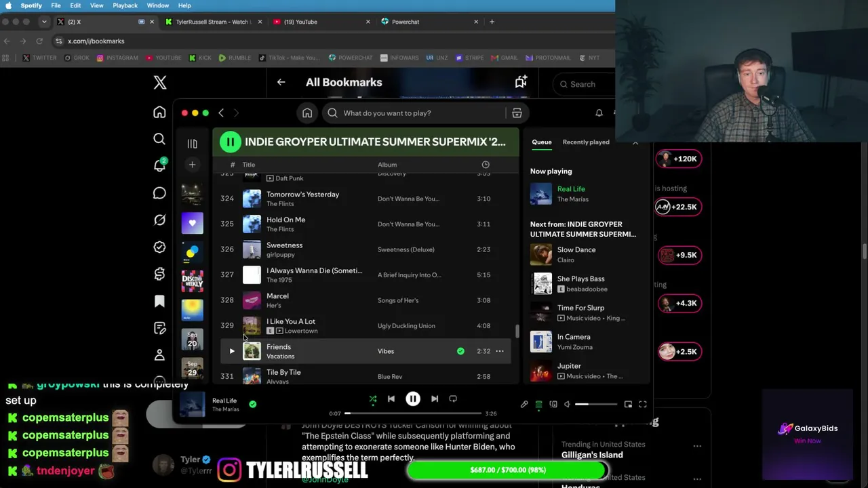The width and height of the screenshot is (868, 488).
Task: Create a new bookmark folder on X
Action: 521,82
